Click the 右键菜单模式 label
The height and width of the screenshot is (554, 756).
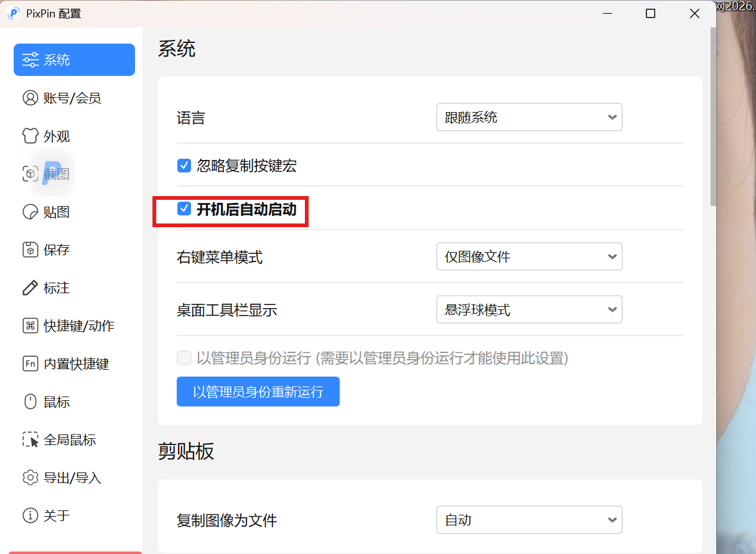(x=220, y=256)
